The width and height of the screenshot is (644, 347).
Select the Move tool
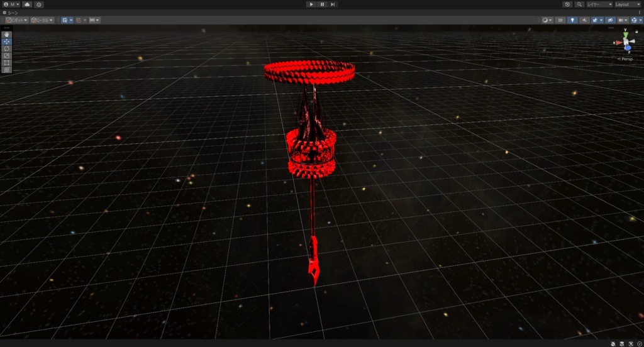click(6, 41)
